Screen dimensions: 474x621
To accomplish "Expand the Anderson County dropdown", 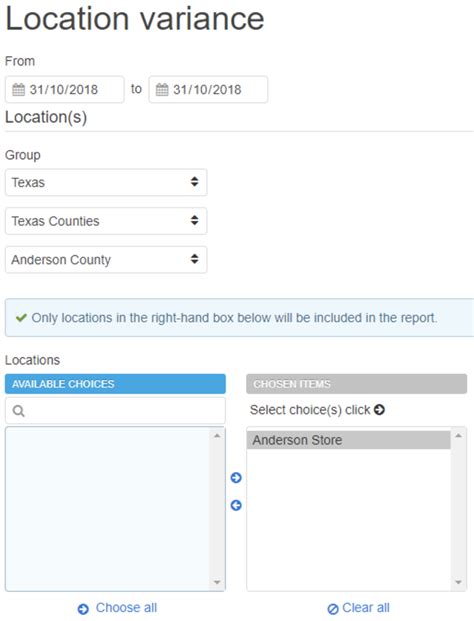I will coord(106,260).
